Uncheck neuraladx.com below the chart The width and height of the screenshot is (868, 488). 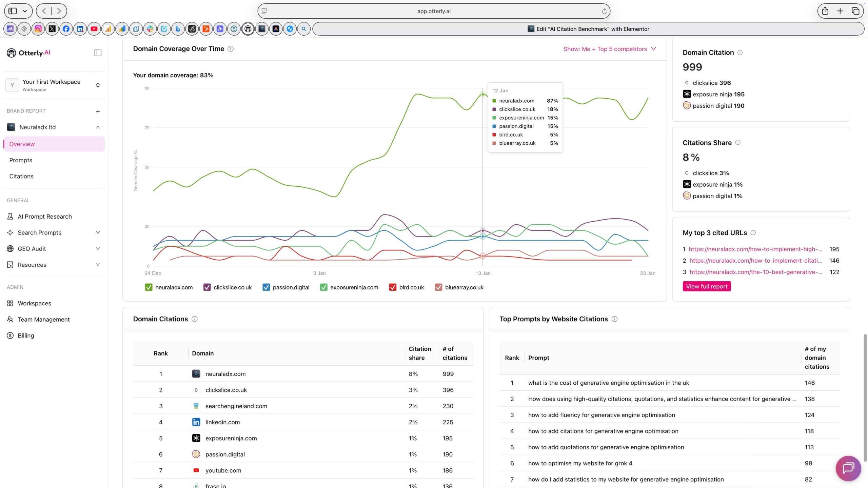(149, 287)
